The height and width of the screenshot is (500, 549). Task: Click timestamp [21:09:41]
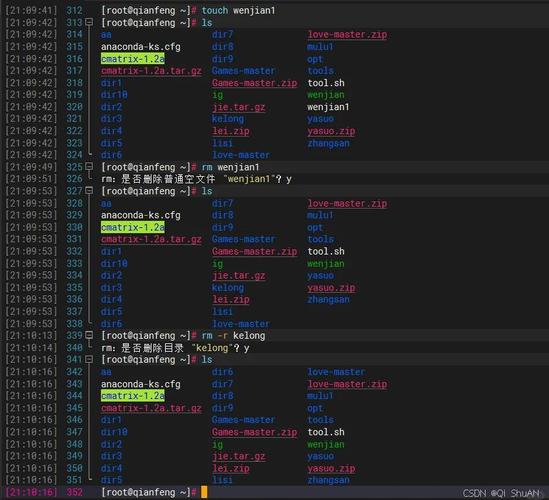(31, 11)
